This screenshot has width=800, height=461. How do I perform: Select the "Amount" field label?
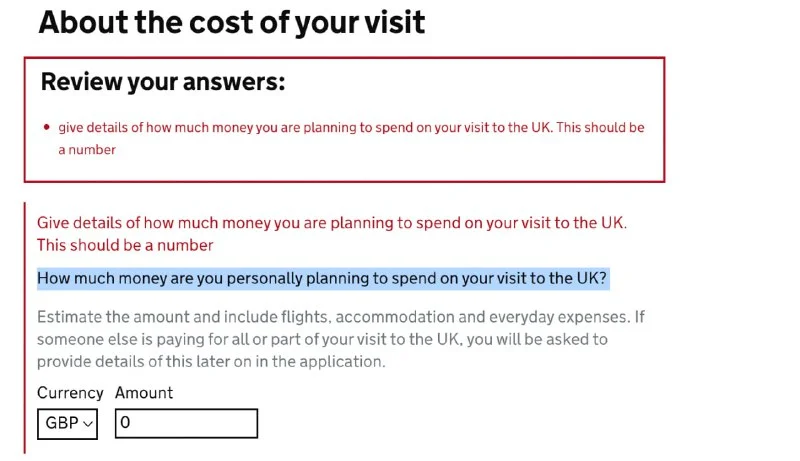coord(144,393)
